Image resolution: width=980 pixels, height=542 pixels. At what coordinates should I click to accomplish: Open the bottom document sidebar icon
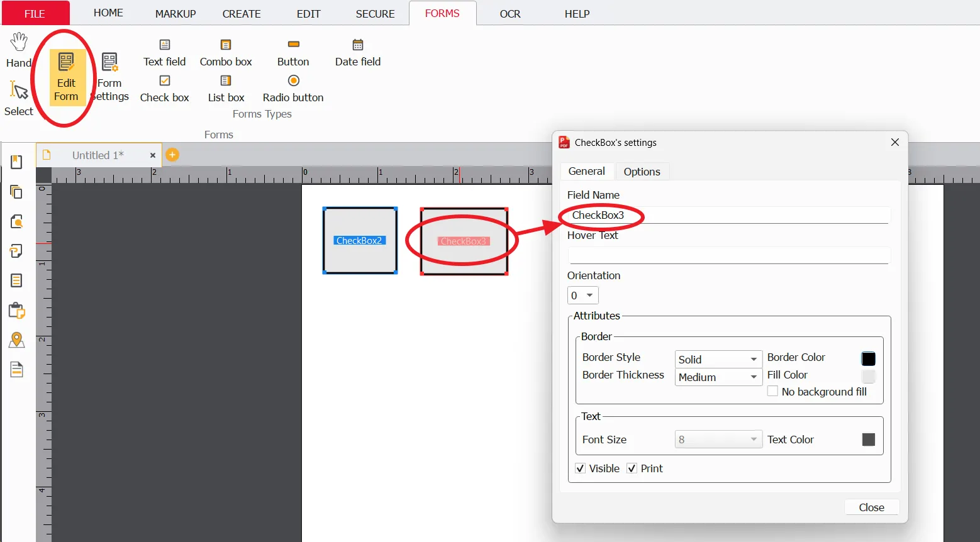click(17, 370)
